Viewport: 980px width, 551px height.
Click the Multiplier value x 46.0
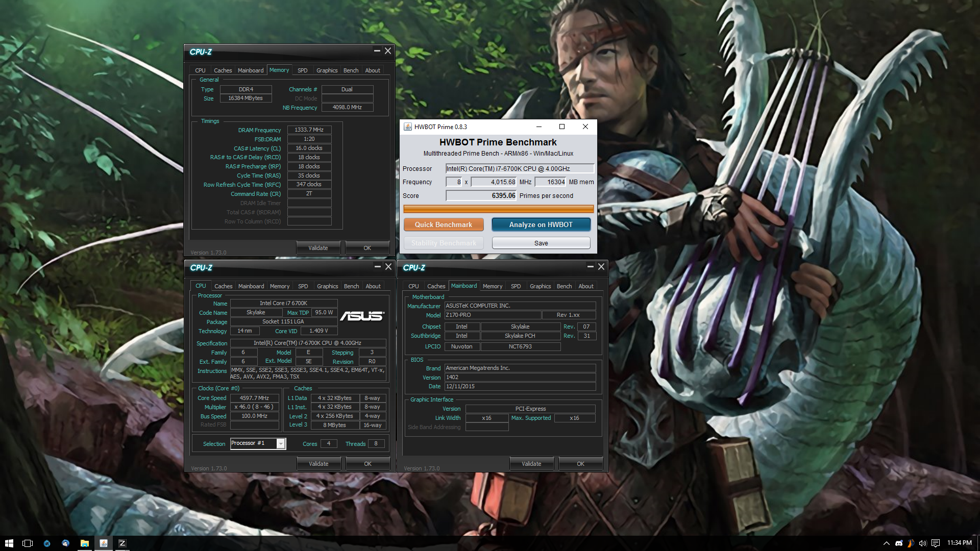[254, 407]
